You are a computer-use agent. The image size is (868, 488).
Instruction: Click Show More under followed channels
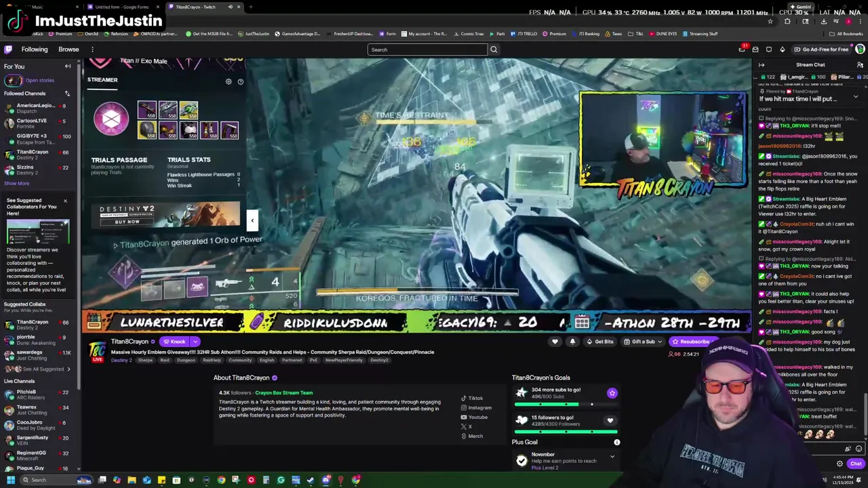[x=16, y=184]
